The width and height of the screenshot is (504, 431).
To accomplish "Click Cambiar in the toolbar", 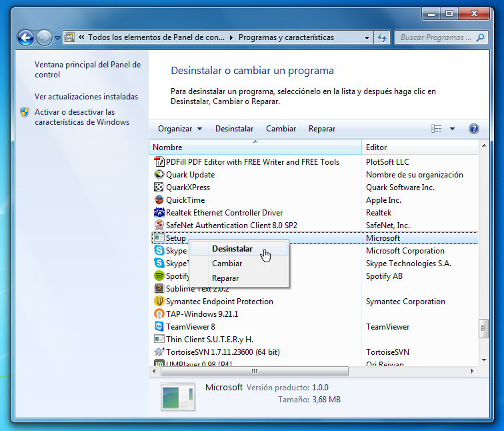I will [281, 129].
